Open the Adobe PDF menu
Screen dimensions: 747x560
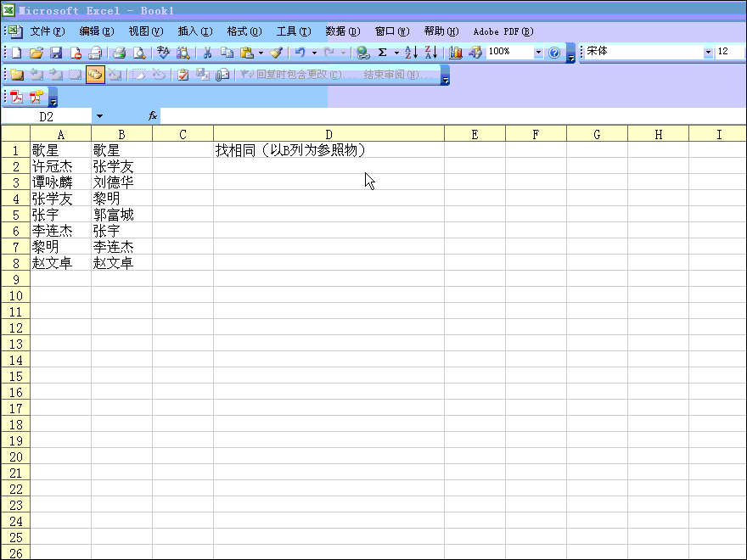point(503,31)
